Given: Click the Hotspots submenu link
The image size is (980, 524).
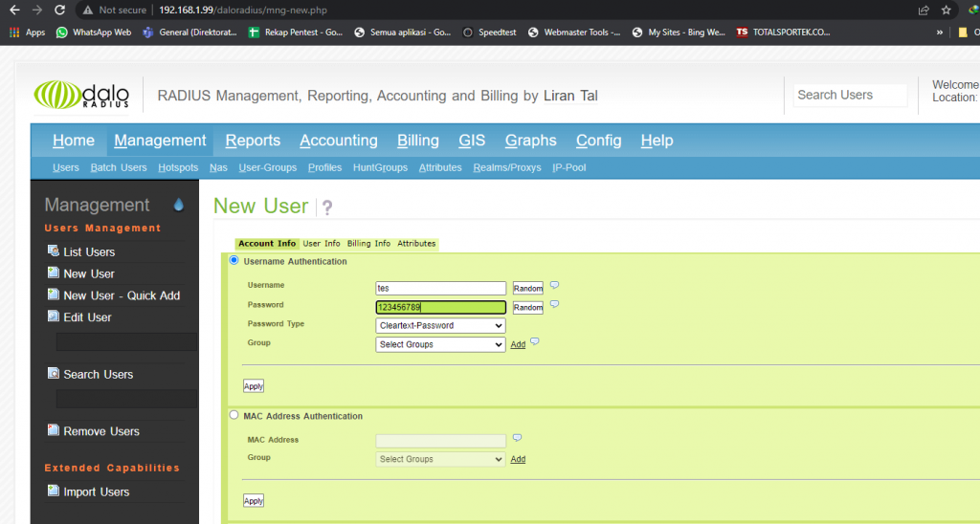Looking at the screenshot, I should tap(178, 168).
